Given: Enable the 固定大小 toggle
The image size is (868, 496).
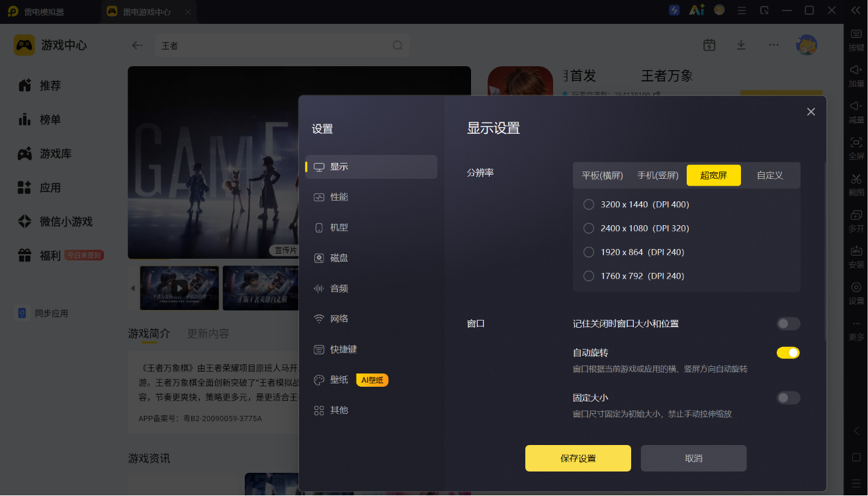Looking at the screenshot, I should pyautogui.click(x=788, y=398).
